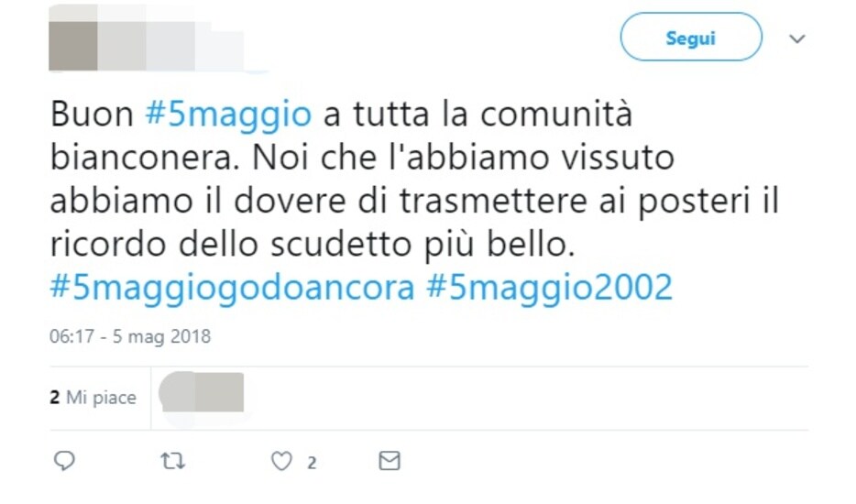This screenshot has height=504, width=856.
Task: Open the #5maggio hashtag link
Action: [228, 115]
